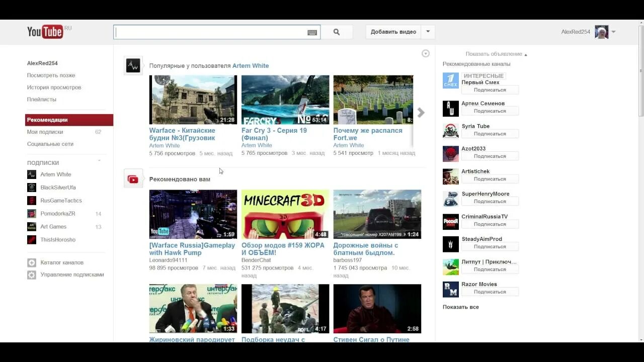This screenshot has height=362, width=644.
Task: Click the Добавить видео button
Action: coord(393,32)
